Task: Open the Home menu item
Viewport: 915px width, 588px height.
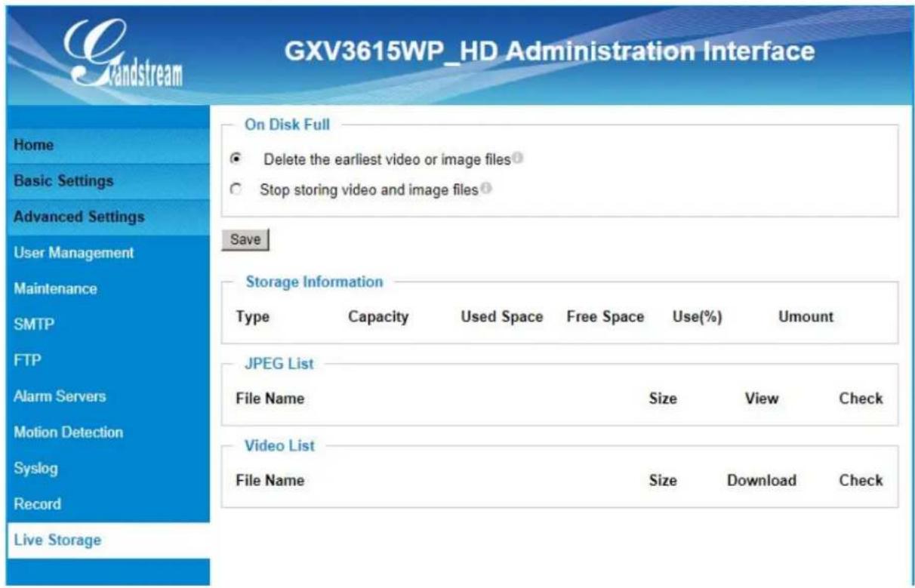Action: click(x=108, y=145)
